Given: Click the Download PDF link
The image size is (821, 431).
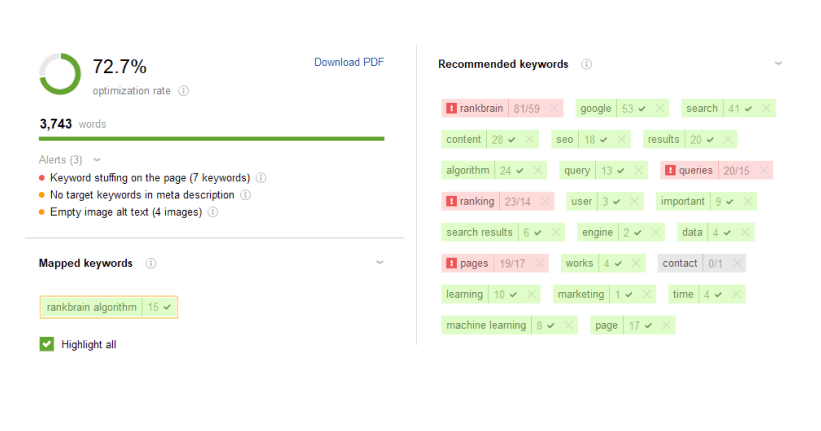Looking at the screenshot, I should click(x=349, y=62).
